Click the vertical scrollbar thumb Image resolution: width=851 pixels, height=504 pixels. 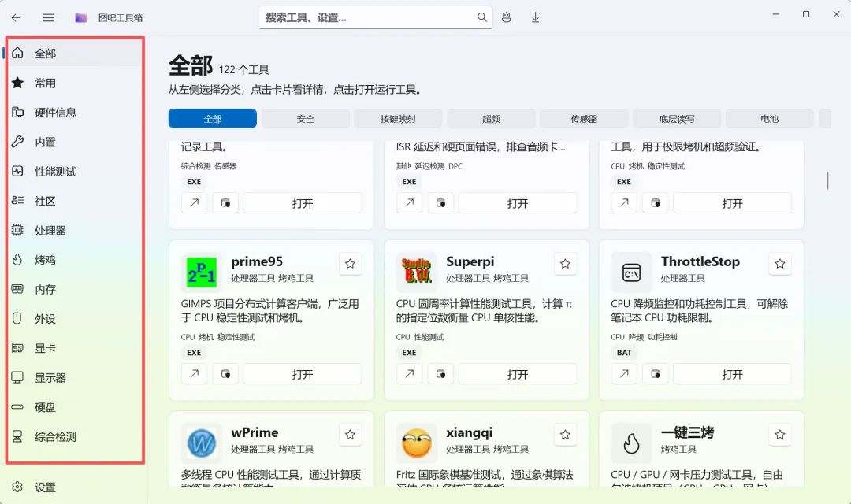(827, 180)
